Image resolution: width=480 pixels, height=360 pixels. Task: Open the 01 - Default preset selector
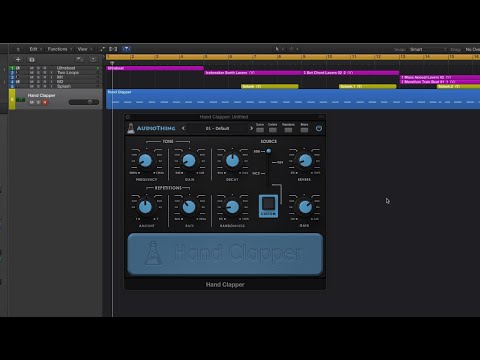tap(217, 128)
